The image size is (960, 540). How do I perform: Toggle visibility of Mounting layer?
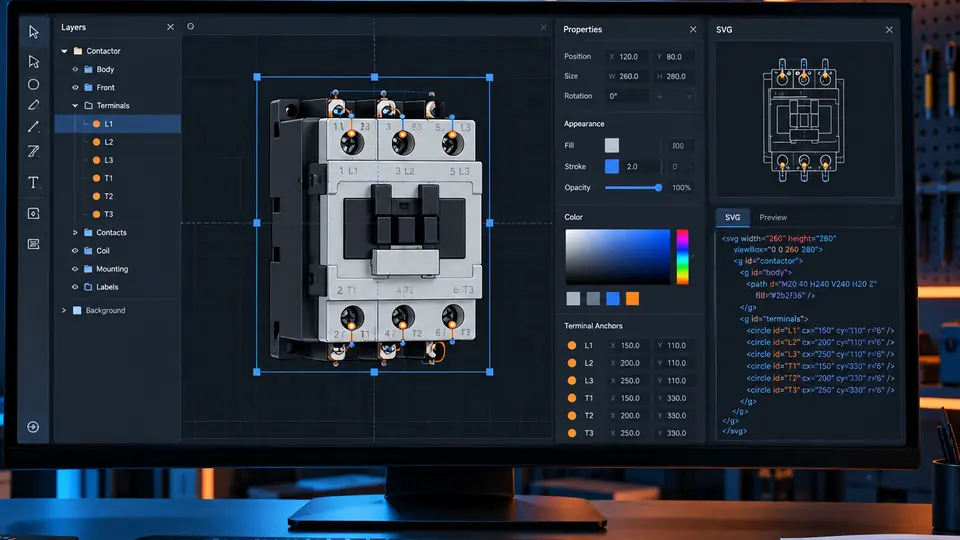75,269
